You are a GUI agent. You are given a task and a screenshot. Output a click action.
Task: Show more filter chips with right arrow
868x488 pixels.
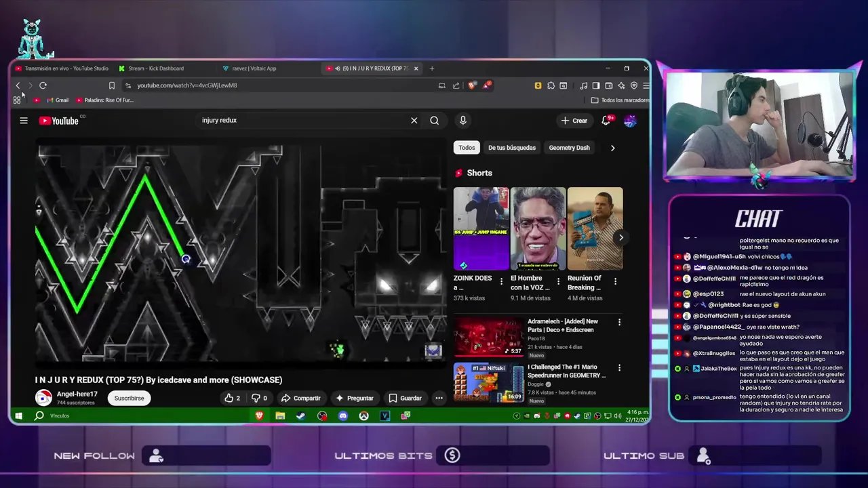tap(612, 148)
